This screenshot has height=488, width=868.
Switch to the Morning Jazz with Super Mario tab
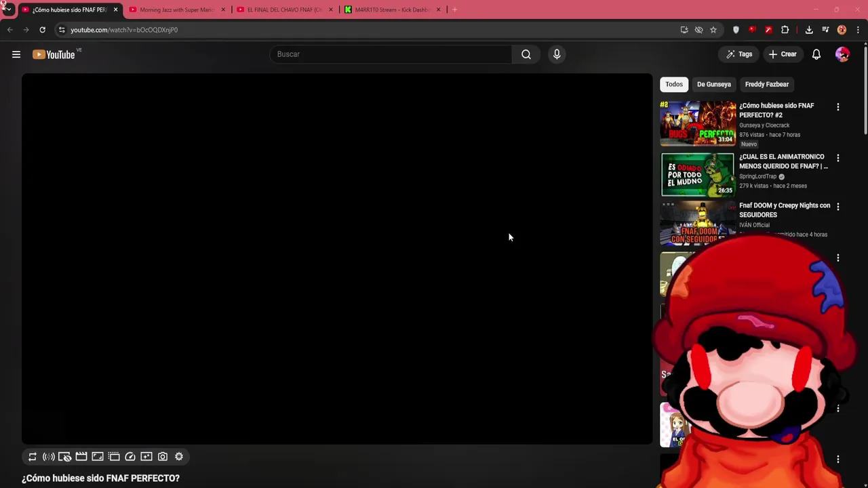coord(176,9)
